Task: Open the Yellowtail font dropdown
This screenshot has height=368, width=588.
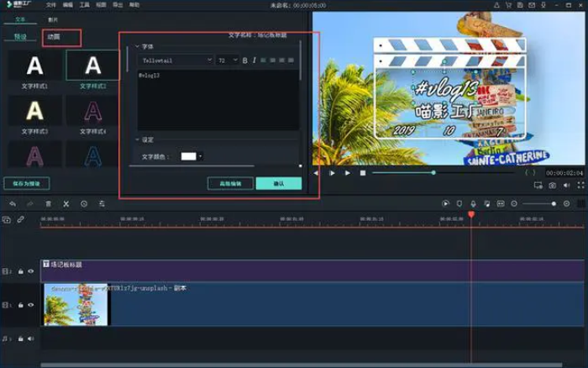Action: [x=209, y=60]
